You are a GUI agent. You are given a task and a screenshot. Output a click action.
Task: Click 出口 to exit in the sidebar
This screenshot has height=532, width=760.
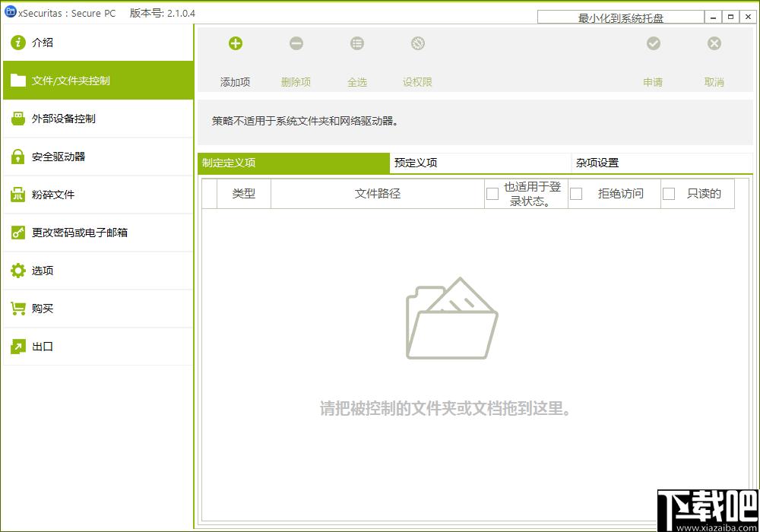(x=98, y=347)
